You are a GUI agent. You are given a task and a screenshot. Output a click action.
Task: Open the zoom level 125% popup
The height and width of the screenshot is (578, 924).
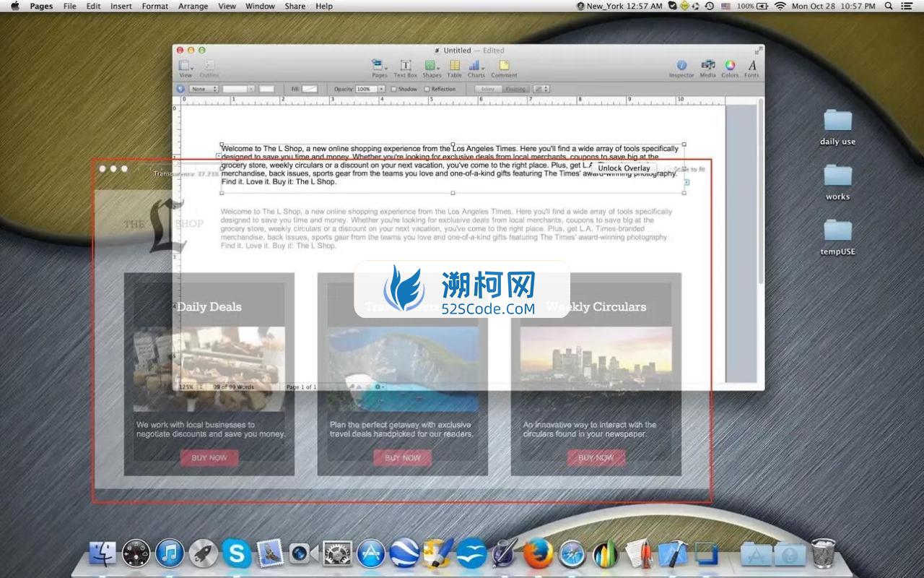191,387
